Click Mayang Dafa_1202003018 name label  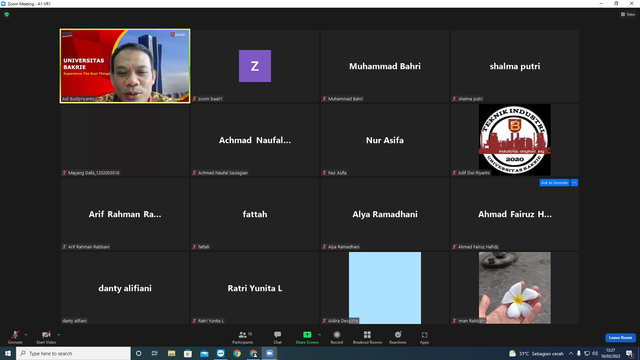tap(93, 173)
